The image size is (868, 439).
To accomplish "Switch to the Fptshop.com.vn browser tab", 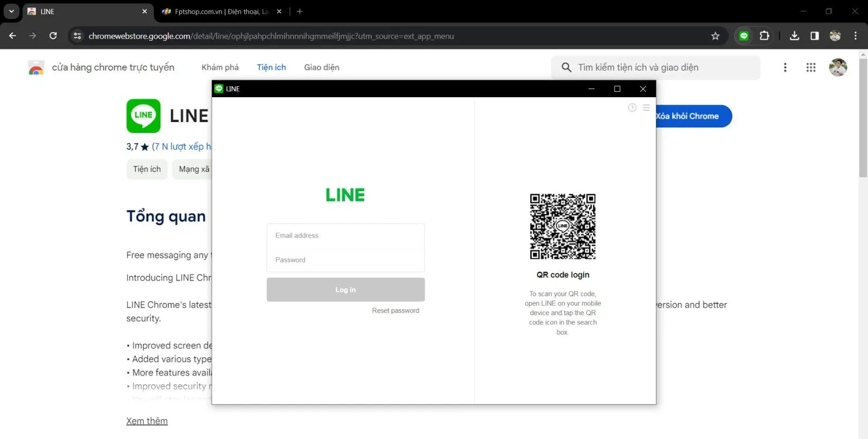I will (221, 11).
